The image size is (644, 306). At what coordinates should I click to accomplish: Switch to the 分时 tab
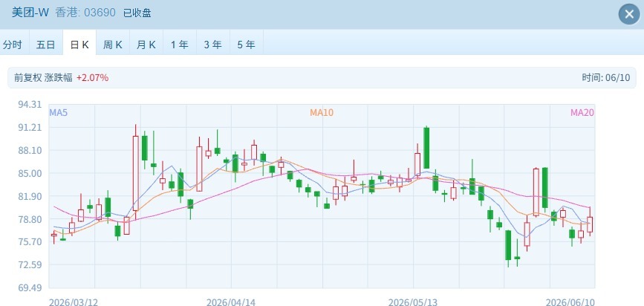click(13, 45)
